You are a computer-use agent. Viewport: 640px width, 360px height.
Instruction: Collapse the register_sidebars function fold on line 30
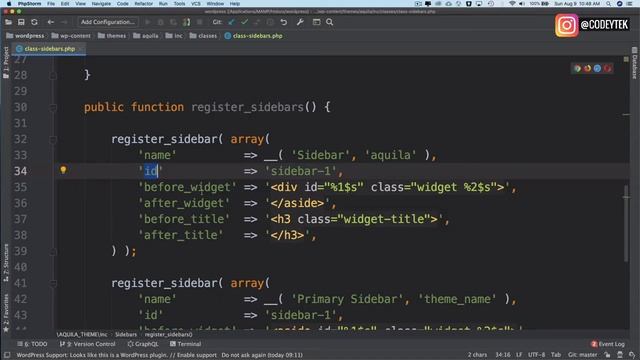pyautogui.click(x=53, y=107)
